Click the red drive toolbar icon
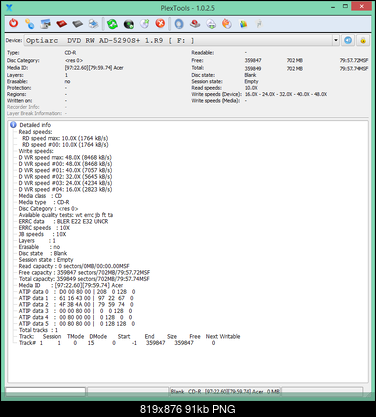Screen dimensions: 376x417 (x=62, y=24)
